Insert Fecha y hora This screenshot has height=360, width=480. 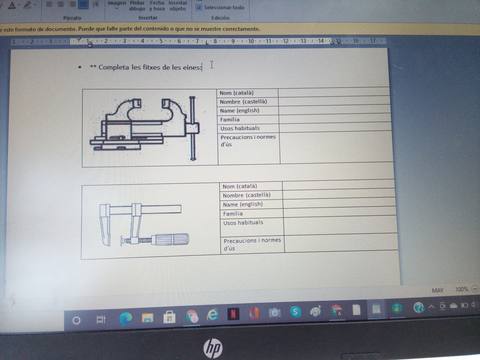157,5
